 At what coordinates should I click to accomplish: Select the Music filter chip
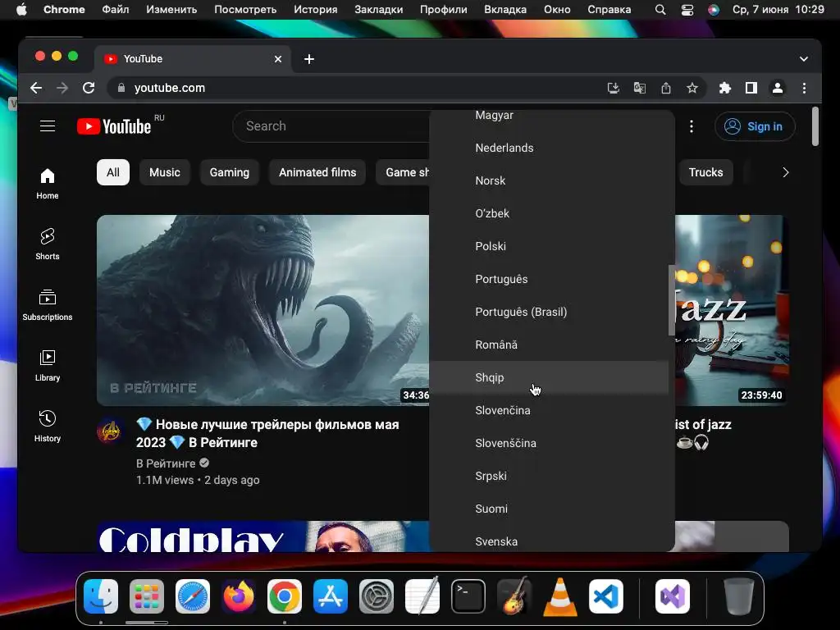point(164,172)
